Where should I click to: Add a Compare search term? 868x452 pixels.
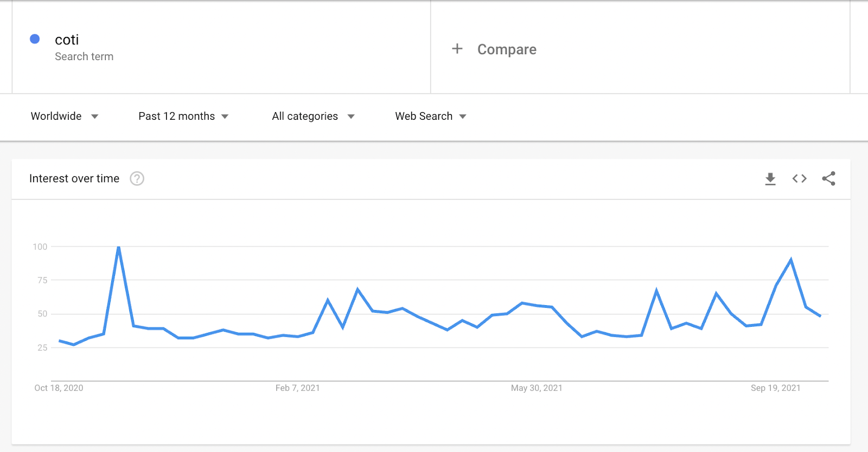pos(507,49)
